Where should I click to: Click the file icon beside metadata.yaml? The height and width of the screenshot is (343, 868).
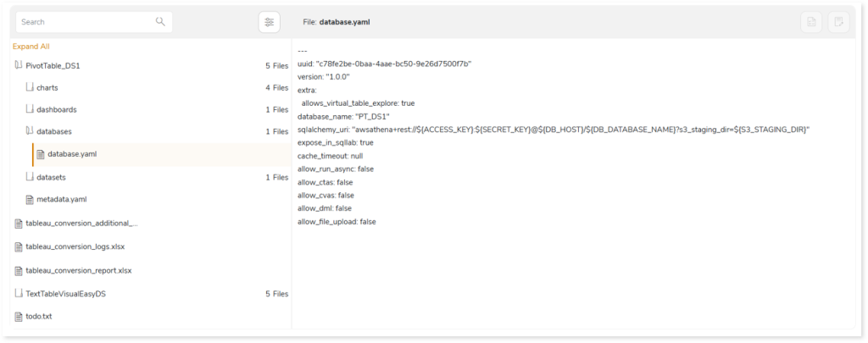pos(30,200)
